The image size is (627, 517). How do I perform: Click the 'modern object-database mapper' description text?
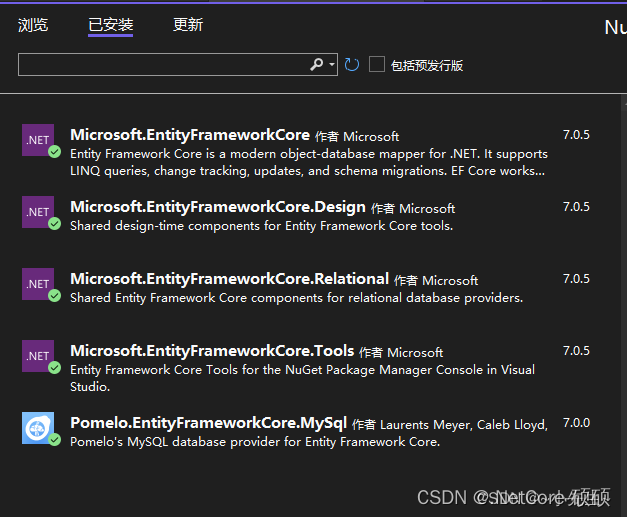click(309, 162)
